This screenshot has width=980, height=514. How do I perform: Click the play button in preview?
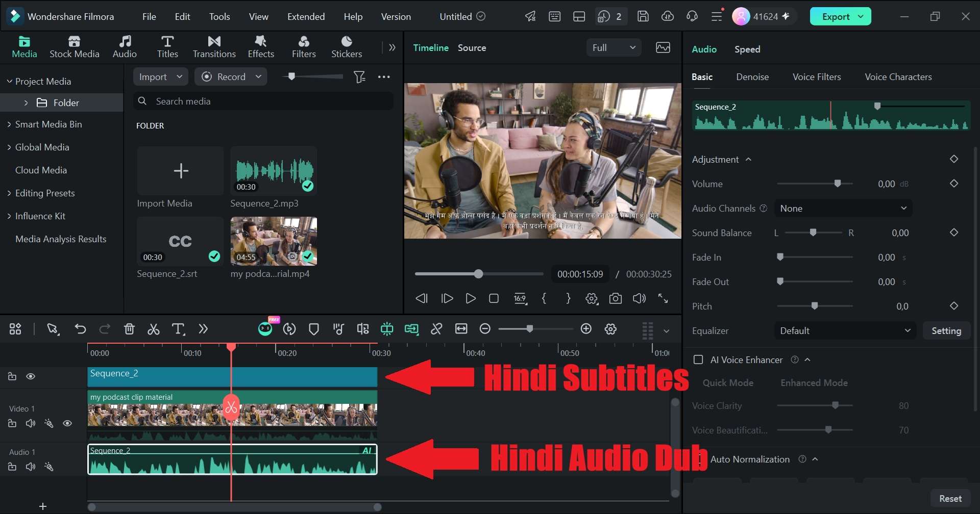point(471,298)
